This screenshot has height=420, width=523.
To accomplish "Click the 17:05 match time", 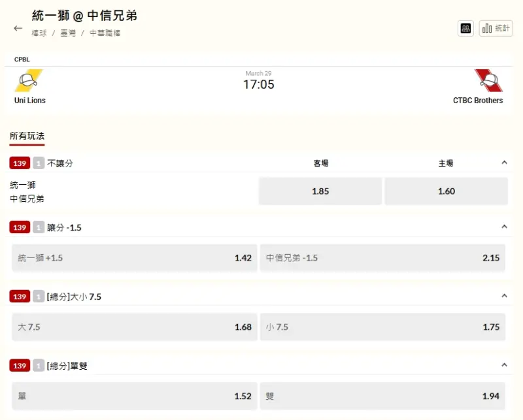I will 258,84.
